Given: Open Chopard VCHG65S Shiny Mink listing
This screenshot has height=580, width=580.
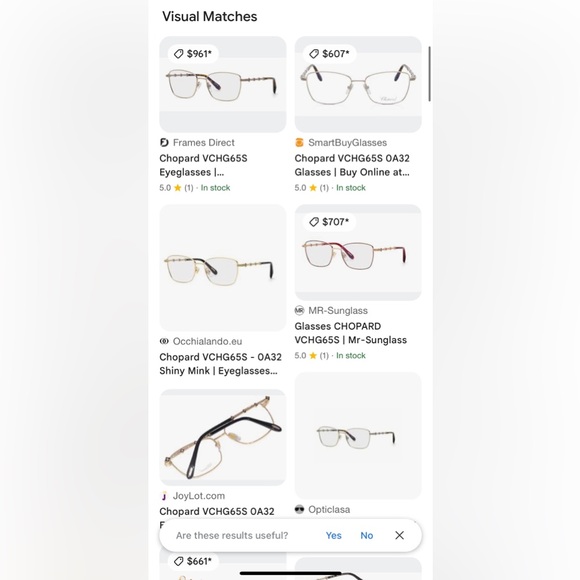Looking at the screenshot, I should (x=220, y=364).
